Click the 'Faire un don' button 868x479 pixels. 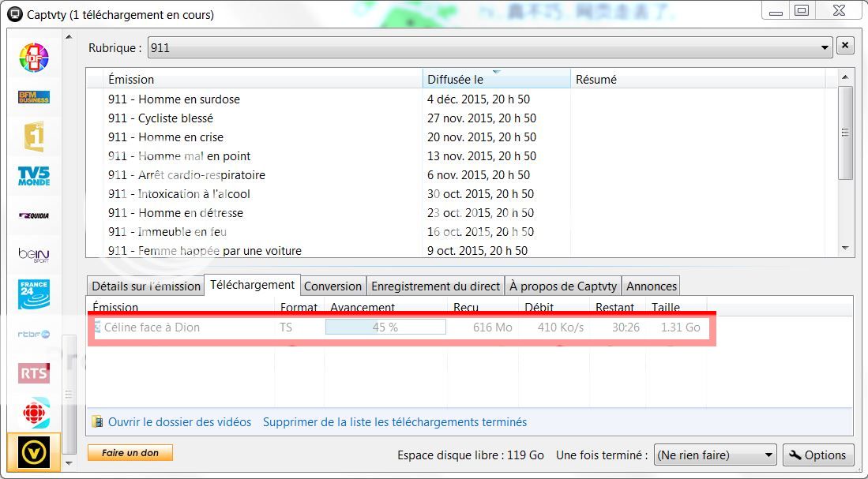click(130, 453)
